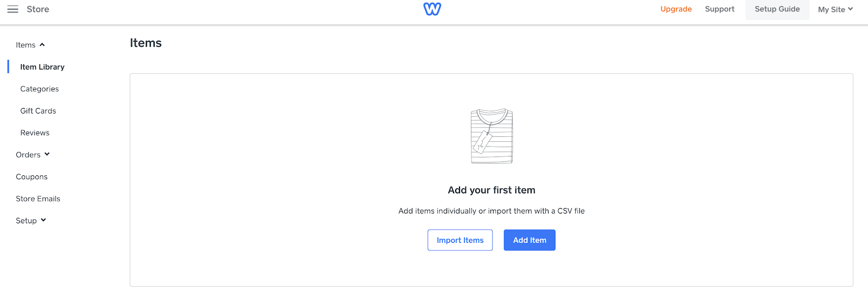Open the My Site dropdown
Image resolution: width=868 pixels, height=302 pixels.
pyautogui.click(x=835, y=9)
